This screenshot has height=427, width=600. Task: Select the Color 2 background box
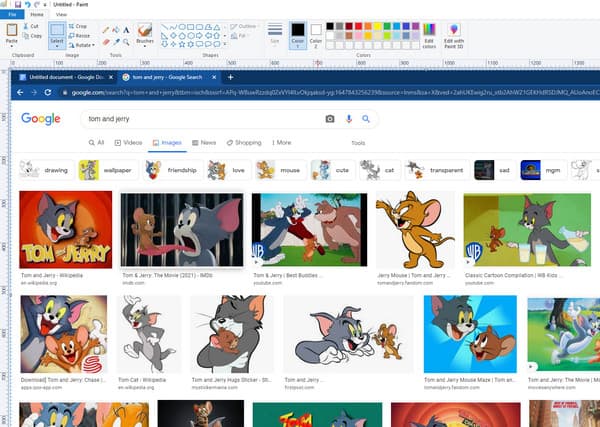click(316, 34)
